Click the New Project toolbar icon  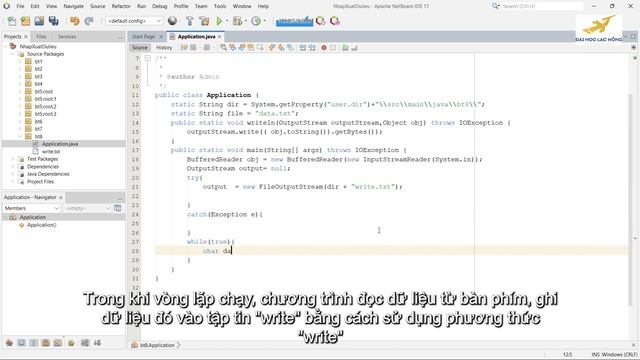point(25,21)
